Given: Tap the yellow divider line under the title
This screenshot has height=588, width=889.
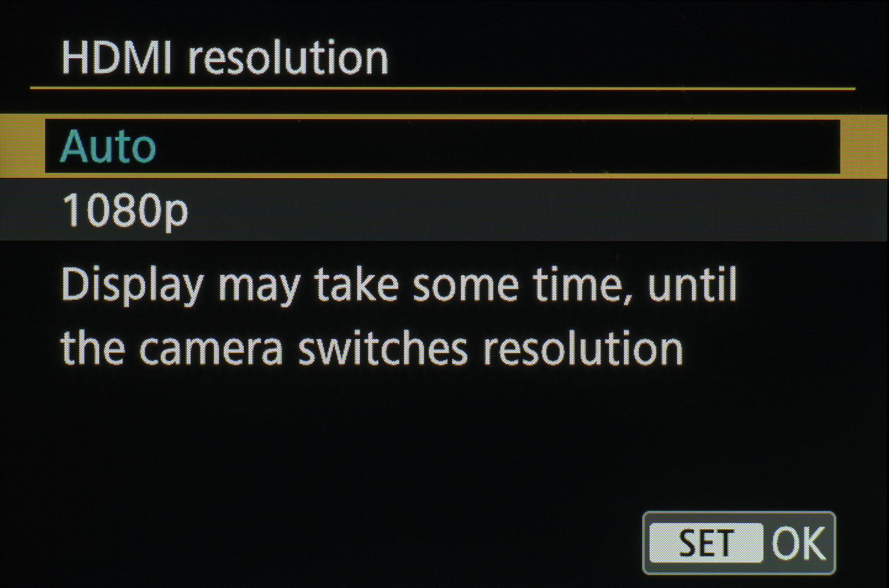Looking at the screenshot, I should coord(442,88).
